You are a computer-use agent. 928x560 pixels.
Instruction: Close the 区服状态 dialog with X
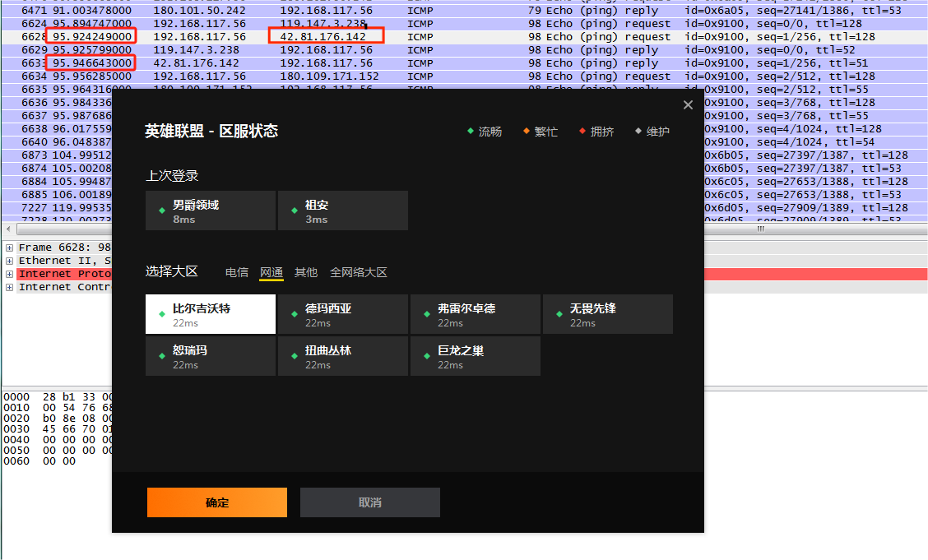[x=688, y=104]
